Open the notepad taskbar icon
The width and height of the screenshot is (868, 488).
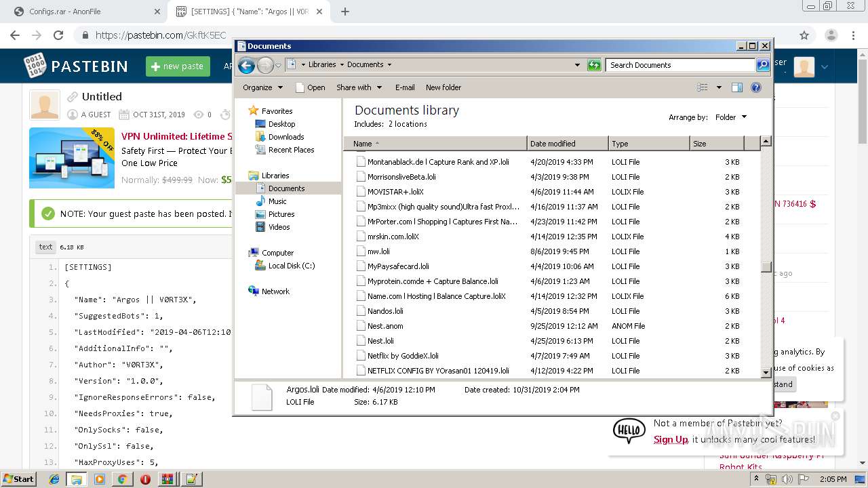(x=191, y=479)
